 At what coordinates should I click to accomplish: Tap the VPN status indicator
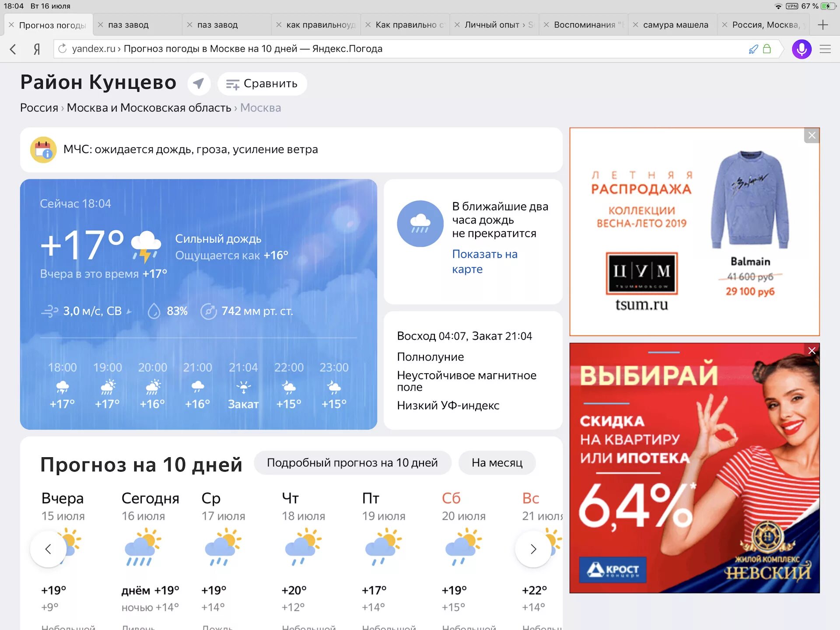792,6
